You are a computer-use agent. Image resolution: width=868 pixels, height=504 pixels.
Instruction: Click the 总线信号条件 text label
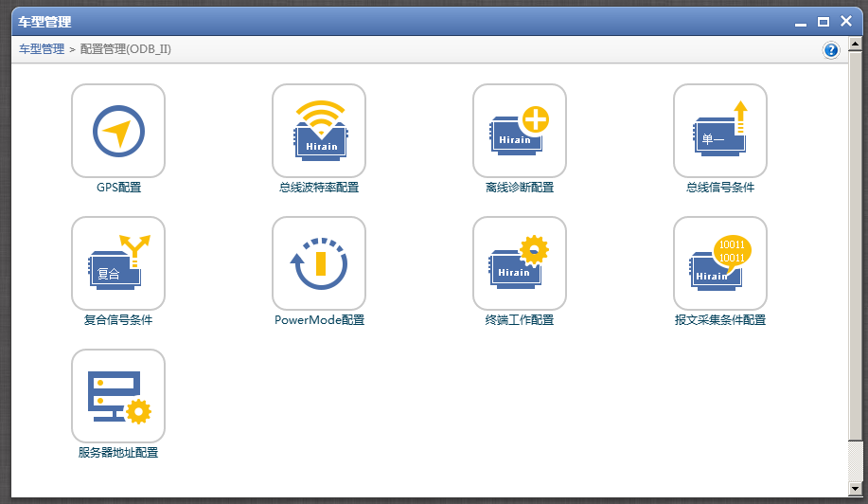(x=720, y=188)
